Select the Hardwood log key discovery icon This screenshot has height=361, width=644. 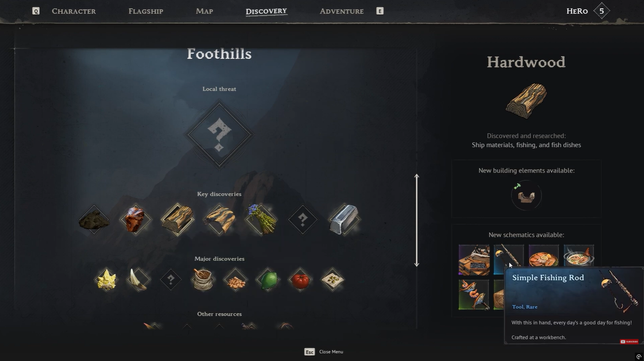178,220
